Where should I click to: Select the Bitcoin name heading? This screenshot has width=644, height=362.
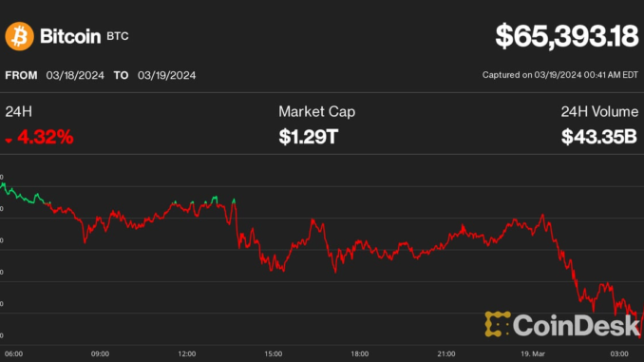click(70, 36)
